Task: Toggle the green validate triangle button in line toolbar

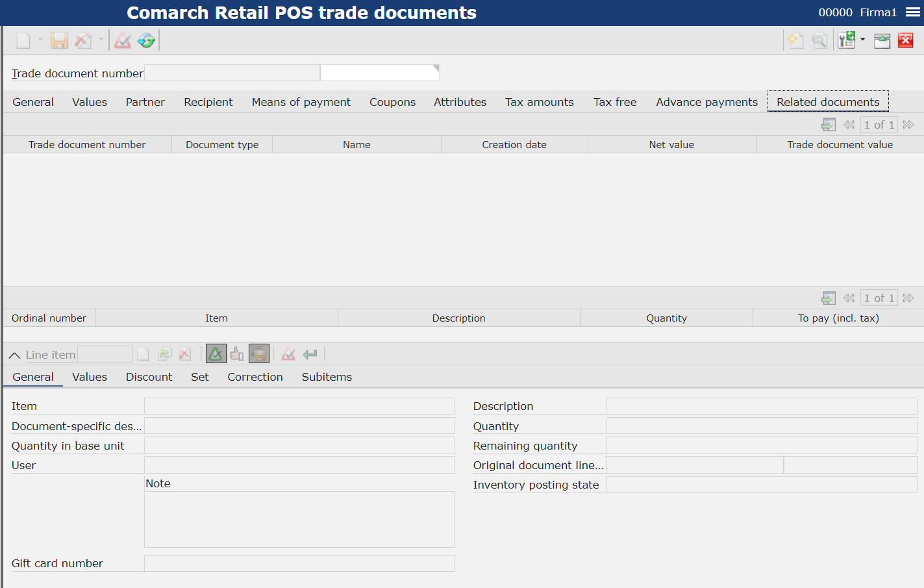Action: coord(216,354)
